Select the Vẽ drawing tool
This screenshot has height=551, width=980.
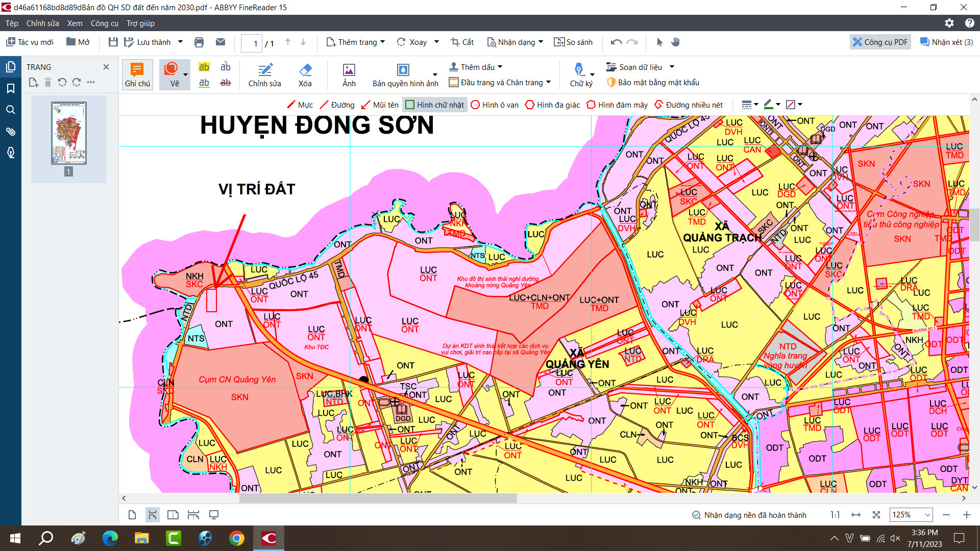click(175, 74)
